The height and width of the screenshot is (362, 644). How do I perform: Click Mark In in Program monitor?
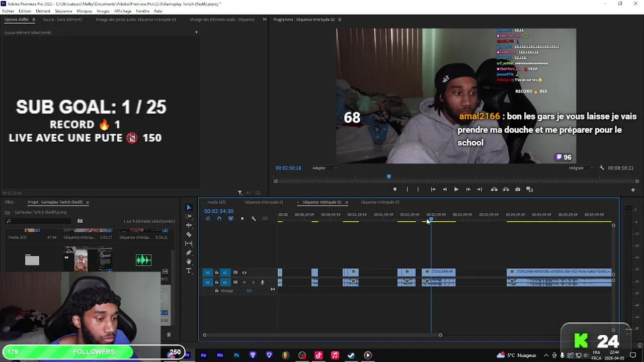[x=407, y=190]
